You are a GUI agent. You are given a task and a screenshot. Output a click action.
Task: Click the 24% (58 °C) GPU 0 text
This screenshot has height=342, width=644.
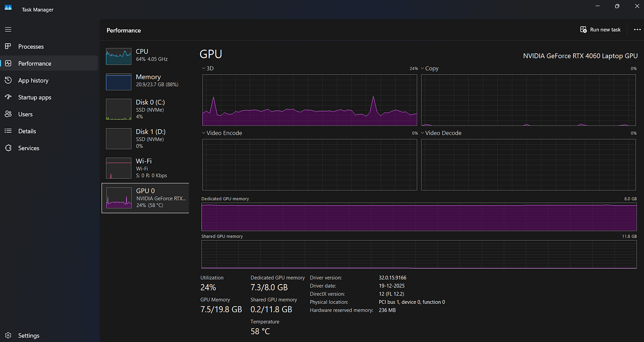point(150,205)
